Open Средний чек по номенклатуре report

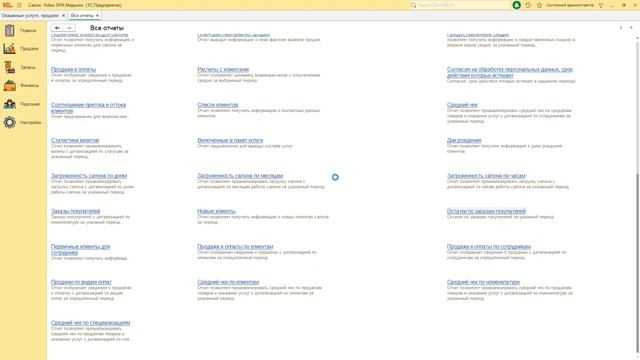(x=483, y=282)
